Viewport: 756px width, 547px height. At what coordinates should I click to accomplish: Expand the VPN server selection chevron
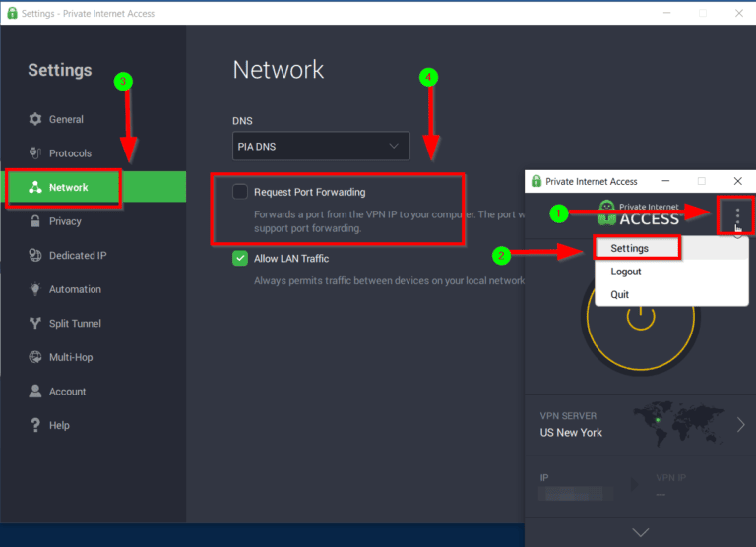[740, 425]
